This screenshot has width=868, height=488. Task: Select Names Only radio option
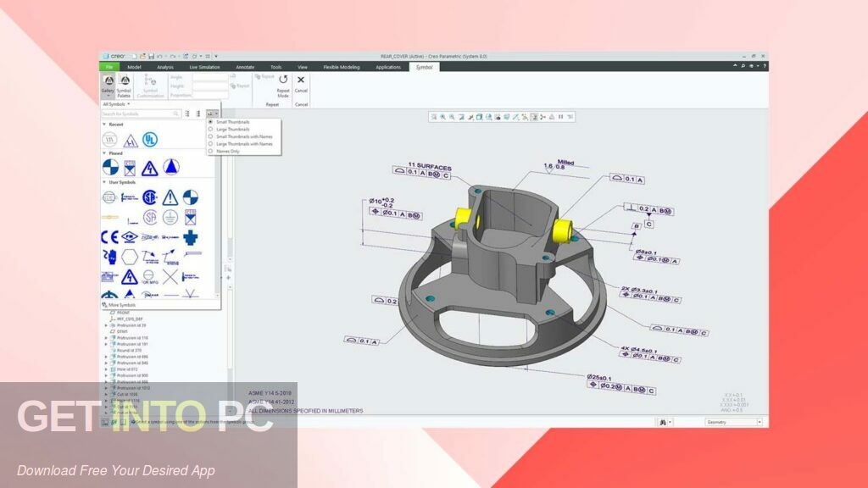(210, 151)
